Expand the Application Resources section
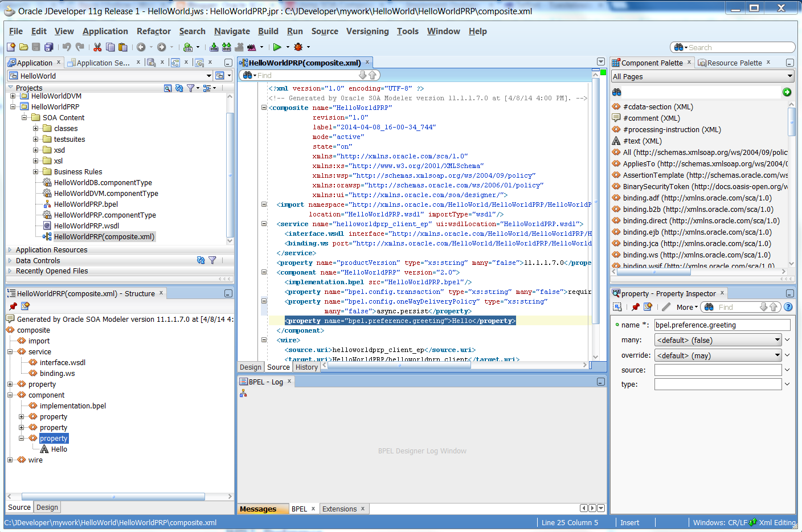The width and height of the screenshot is (802, 532). coord(10,249)
